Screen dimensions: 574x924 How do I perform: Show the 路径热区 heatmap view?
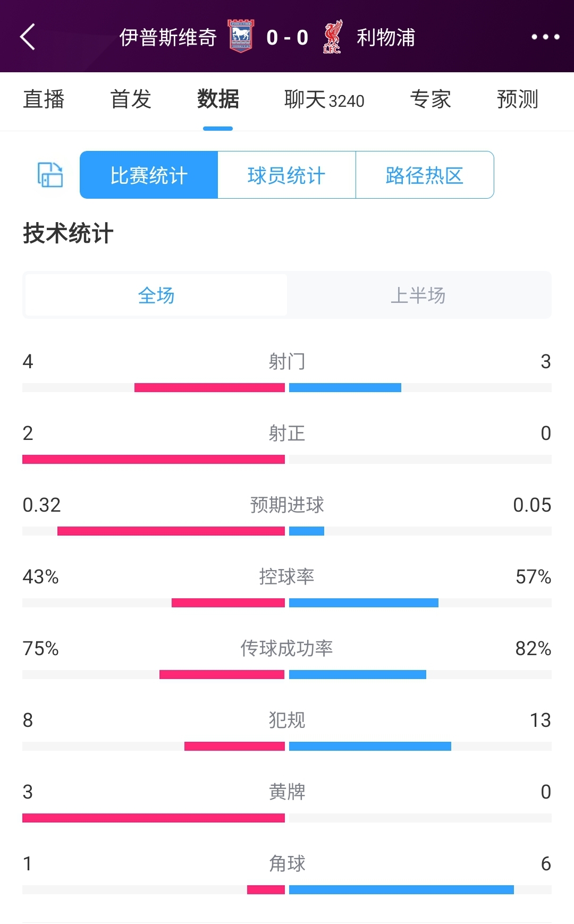click(x=425, y=175)
